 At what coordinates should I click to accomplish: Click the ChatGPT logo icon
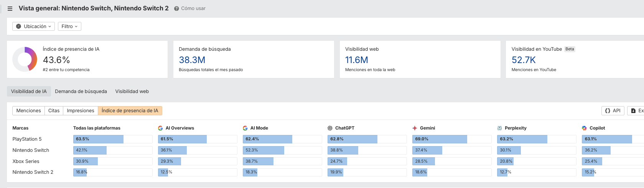[330, 128]
